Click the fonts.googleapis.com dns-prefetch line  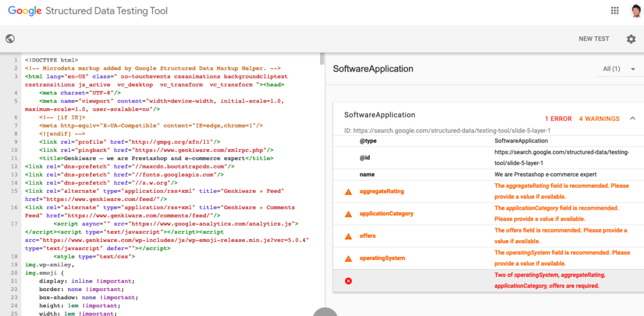click(124, 175)
